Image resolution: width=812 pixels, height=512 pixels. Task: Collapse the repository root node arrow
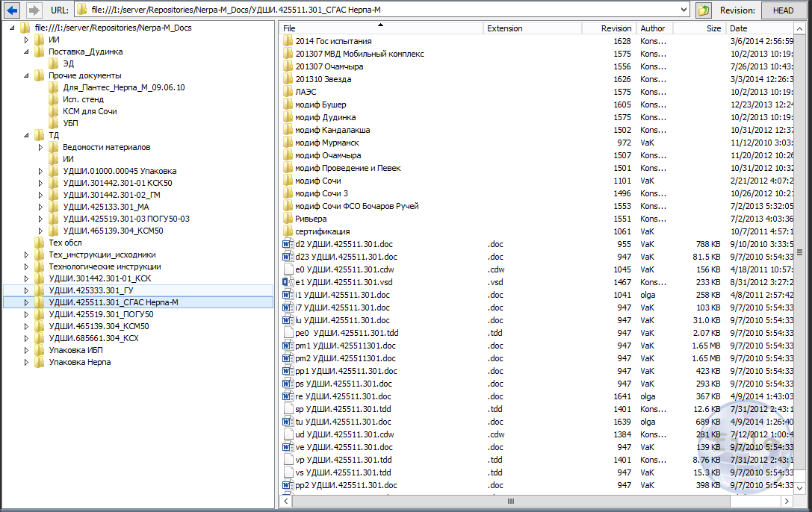click(x=13, y=28)
